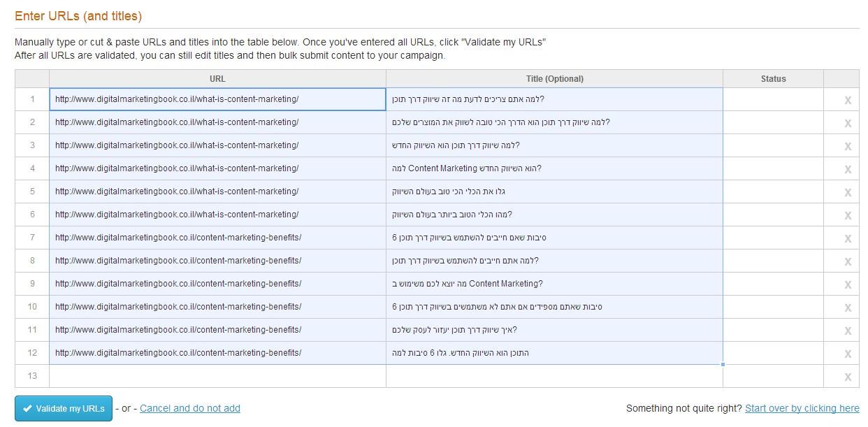Click the content-marketing-benefits URL in row 9
868x427 pixels.
[217, 284]
